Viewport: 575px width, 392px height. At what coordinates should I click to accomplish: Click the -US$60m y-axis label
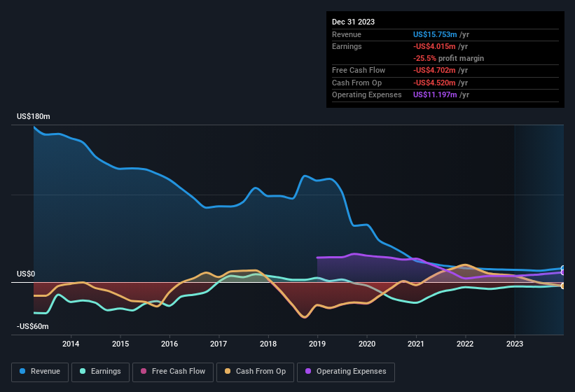33,326
